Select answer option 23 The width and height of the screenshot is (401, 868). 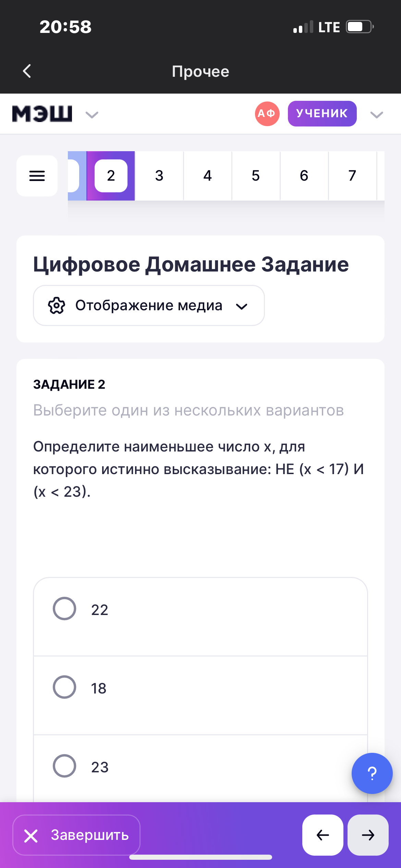tap(64, 766)
